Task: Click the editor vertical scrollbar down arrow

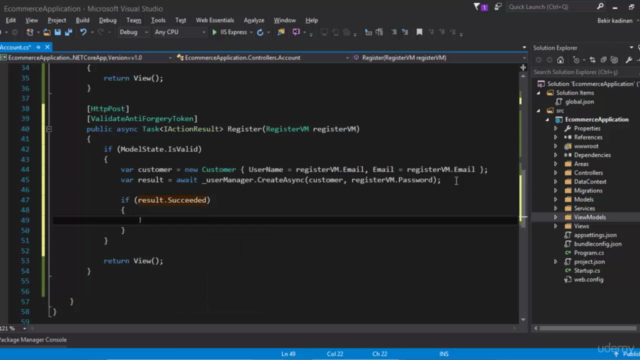Action: pos(523,320)
